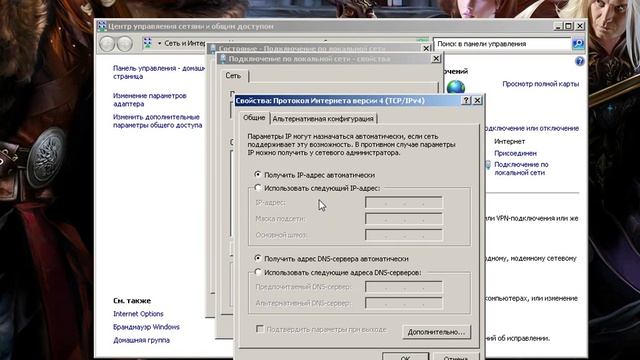This screenshot has width=640, height=360.
Task: Maximize the Network and Sharing Center window
Action: (x=569, y=26)
